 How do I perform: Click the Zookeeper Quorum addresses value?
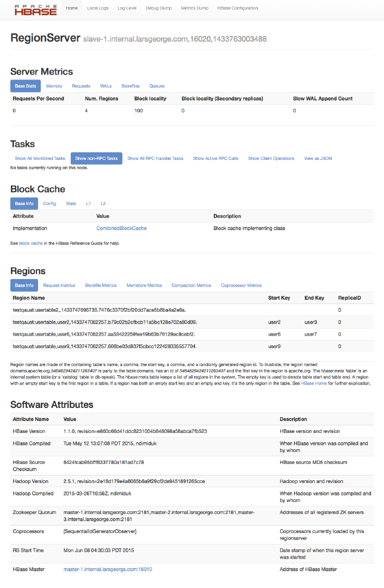coord(159,516)
